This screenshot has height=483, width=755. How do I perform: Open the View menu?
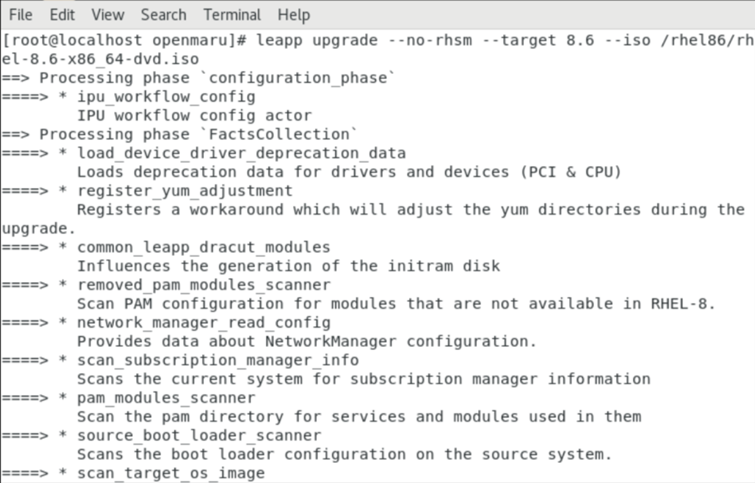[x=107, y=15]
